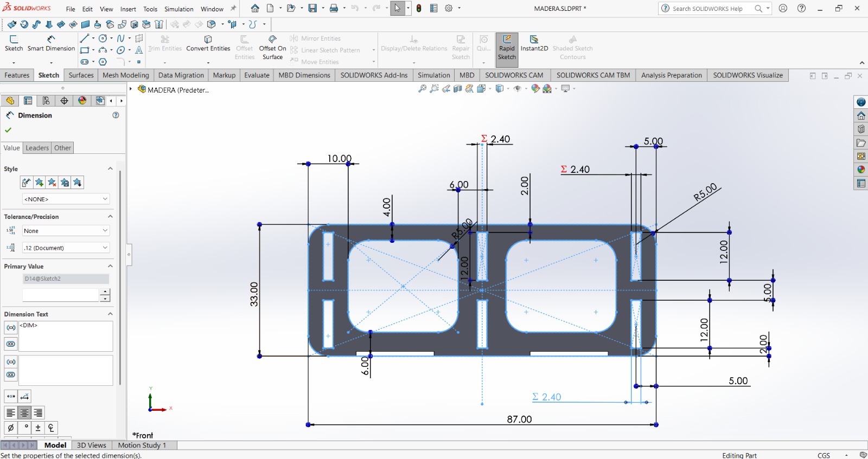This screenshot has height=459, width=868.
Task: Click Offset On Surface tool
Action: (273, 47)
